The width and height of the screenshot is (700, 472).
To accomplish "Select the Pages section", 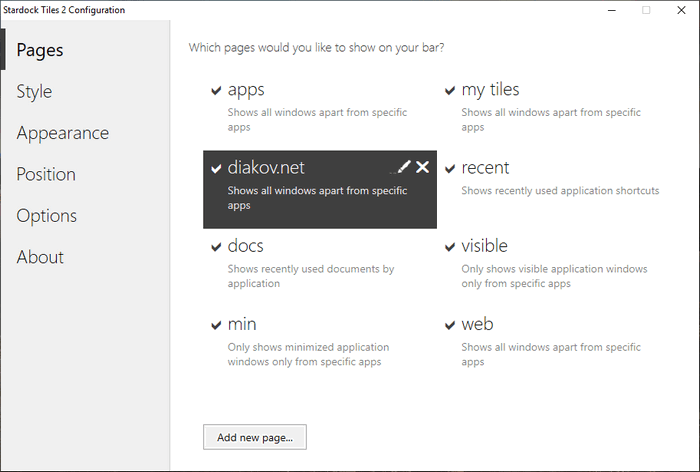I will tap(40, 50).
